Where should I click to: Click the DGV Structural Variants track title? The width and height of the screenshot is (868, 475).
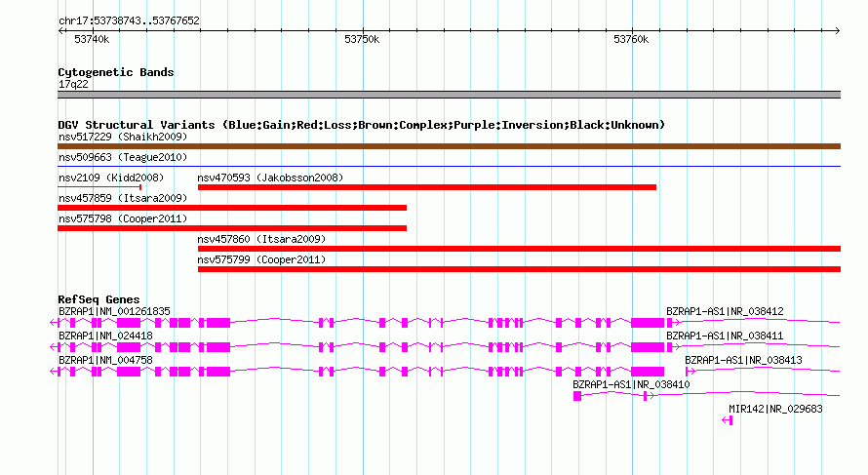361,125
